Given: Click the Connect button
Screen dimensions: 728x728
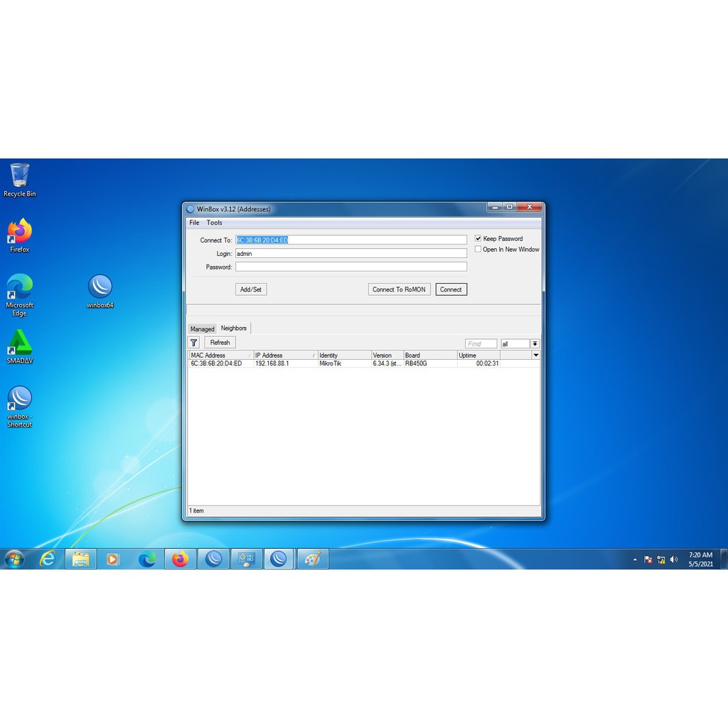Looking at the screenshot, I should click(x=451, y=289).
